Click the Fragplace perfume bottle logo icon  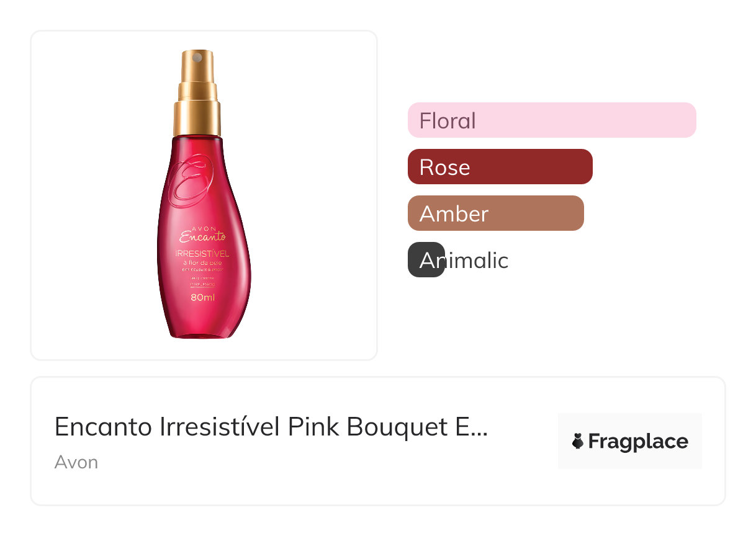[578, 441]
